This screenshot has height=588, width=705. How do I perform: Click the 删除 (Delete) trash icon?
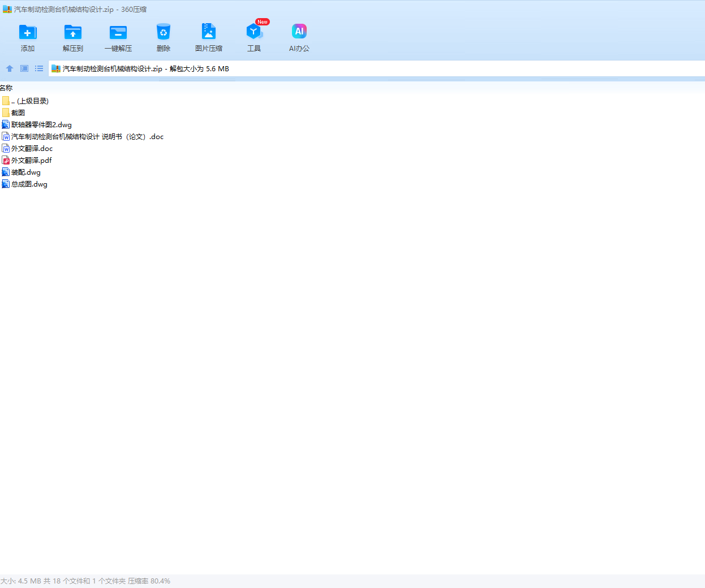(164, 32)
